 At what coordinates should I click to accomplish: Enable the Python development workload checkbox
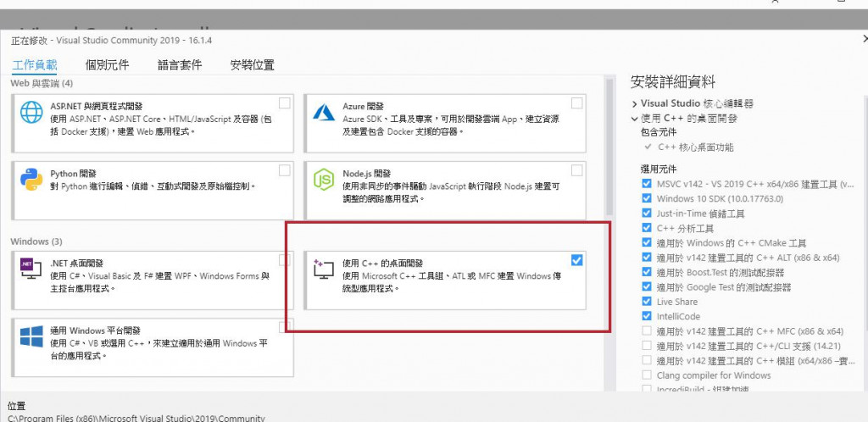(284, 170)
